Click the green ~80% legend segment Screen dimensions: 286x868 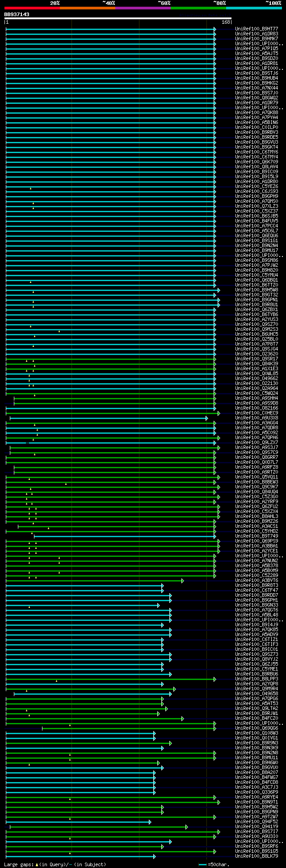click(198, 8)
